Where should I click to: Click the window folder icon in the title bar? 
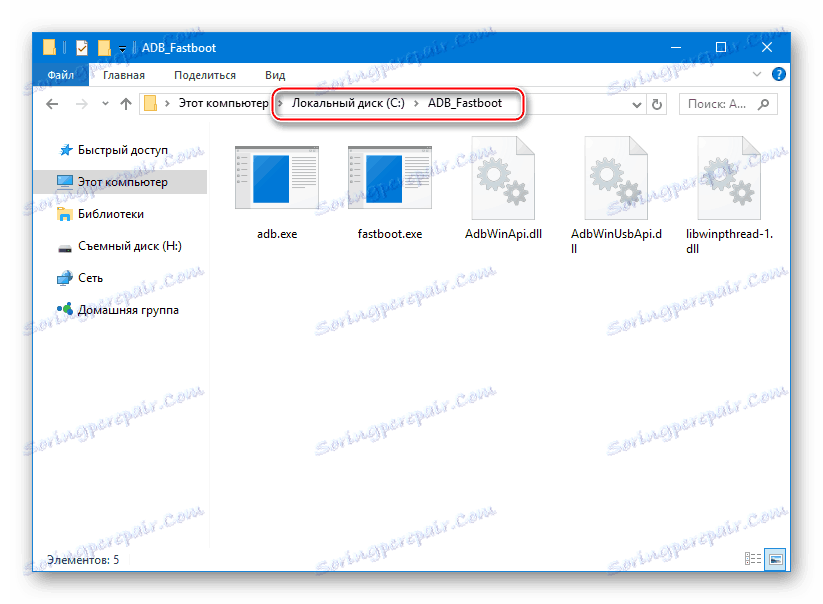[49, 47]
